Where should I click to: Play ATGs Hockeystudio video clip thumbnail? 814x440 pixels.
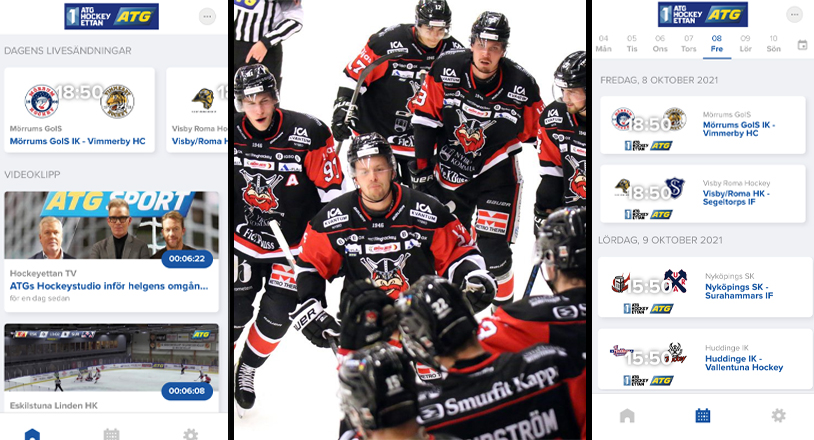pos(112,225)
